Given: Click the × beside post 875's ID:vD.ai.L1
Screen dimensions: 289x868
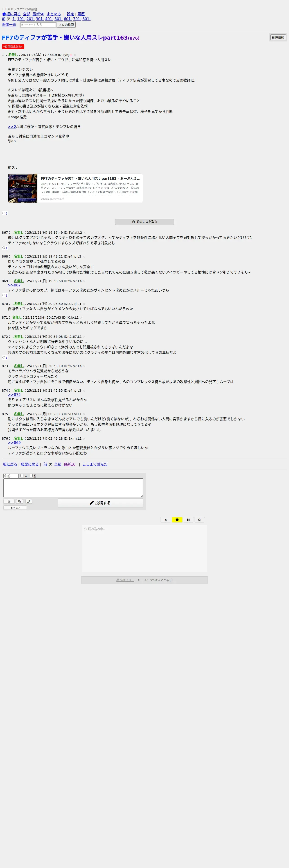Looking at the screenshot, I should click(x=84, y=414).
